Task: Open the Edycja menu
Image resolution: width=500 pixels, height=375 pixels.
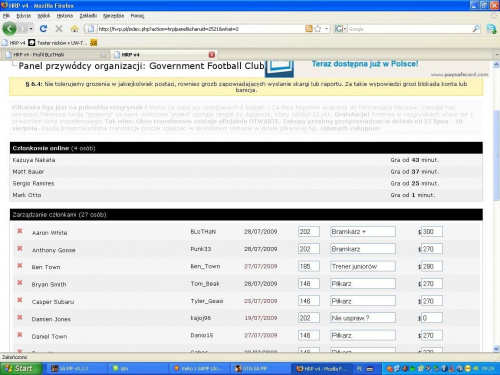Action: coord(23,16)
